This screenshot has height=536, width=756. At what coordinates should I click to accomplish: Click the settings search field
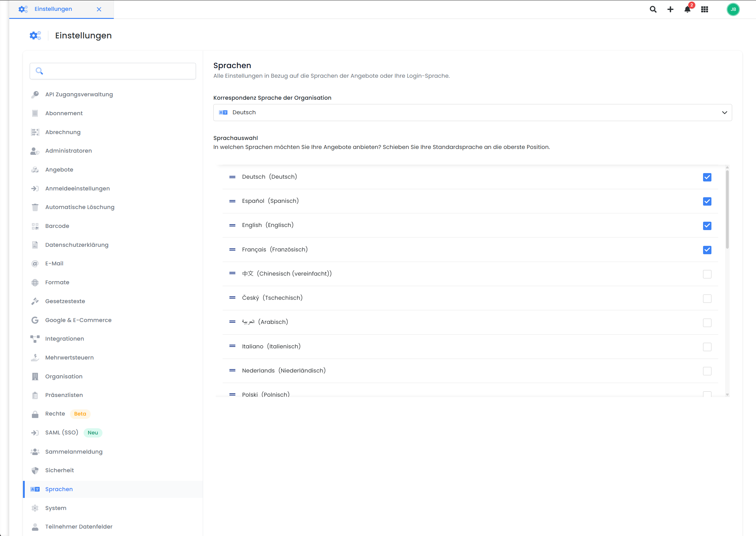(x=112, y=71)
